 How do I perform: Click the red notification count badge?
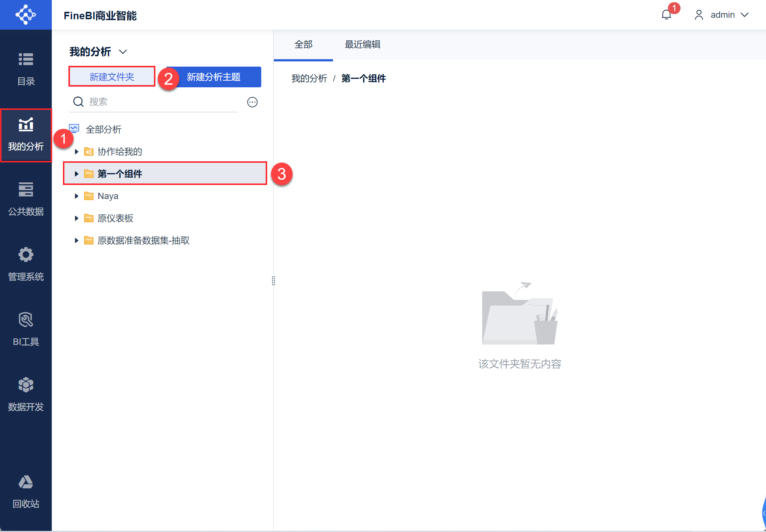click(x=674, y=8)
